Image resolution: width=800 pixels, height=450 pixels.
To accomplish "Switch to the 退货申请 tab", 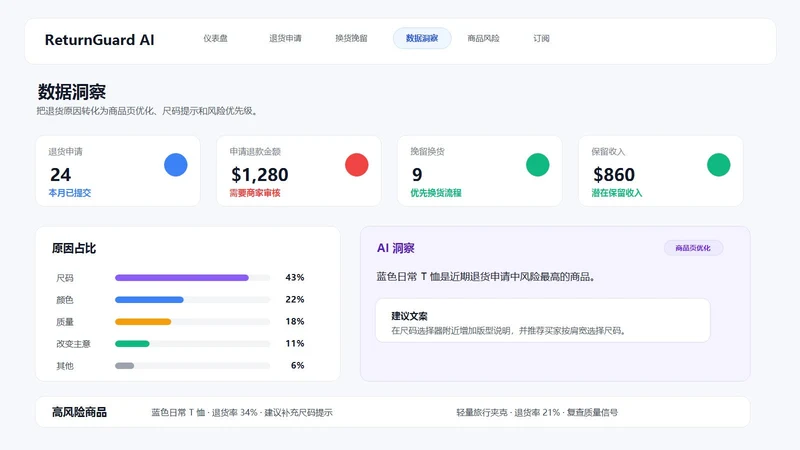I will pos(285,38).
